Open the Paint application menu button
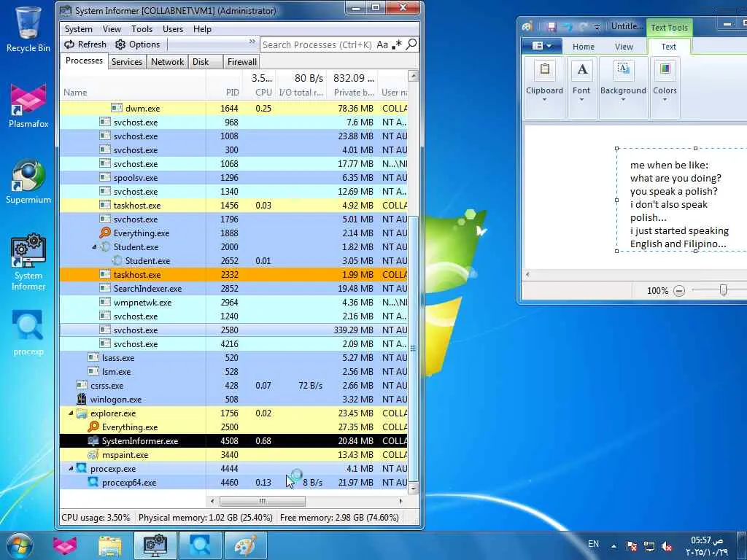 click(x=542, y=46)
